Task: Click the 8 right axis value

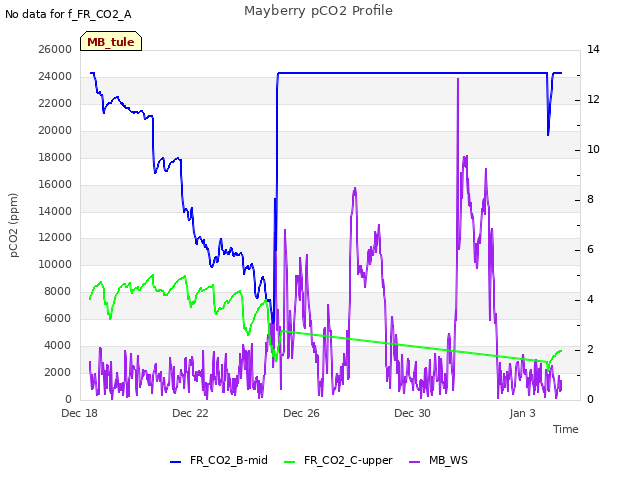Action: pyautogui.click(x=591, y=199)
